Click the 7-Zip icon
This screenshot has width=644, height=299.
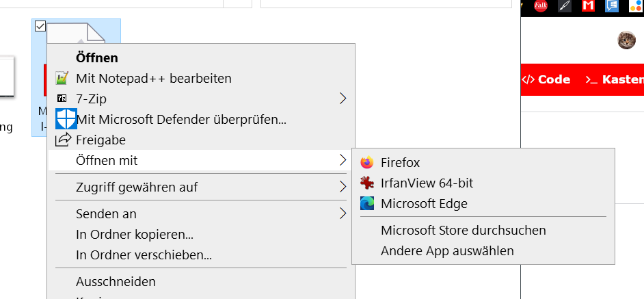(x=63, y=99)
